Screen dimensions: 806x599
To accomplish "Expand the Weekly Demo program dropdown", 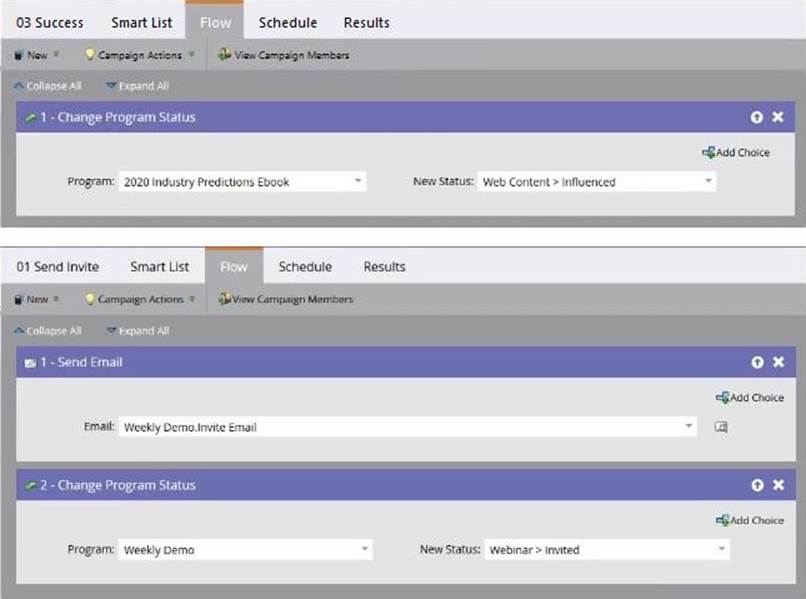I will pos(364,550).
